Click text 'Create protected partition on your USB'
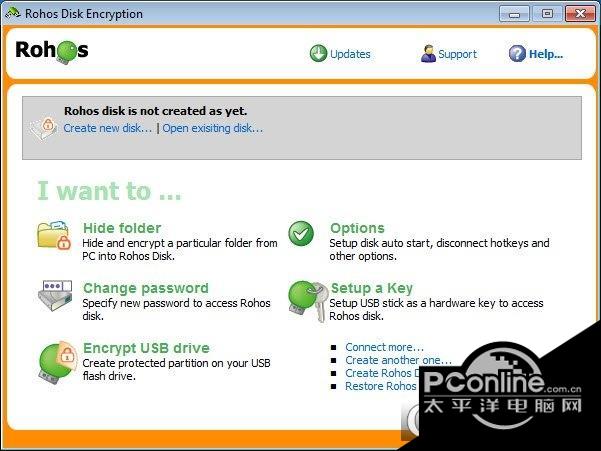 [x=176, y=363]
